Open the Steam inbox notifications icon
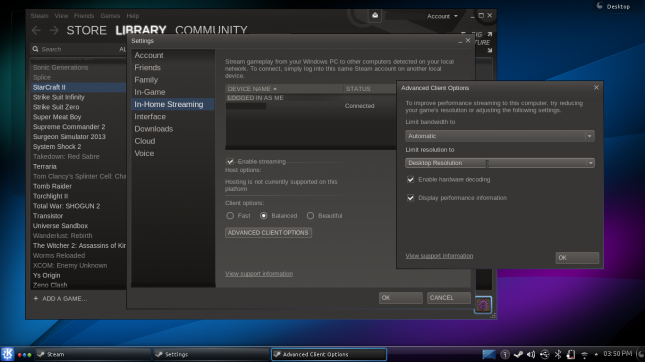The height and width of the screenshot is (362, 645). (x=375, y=16)
